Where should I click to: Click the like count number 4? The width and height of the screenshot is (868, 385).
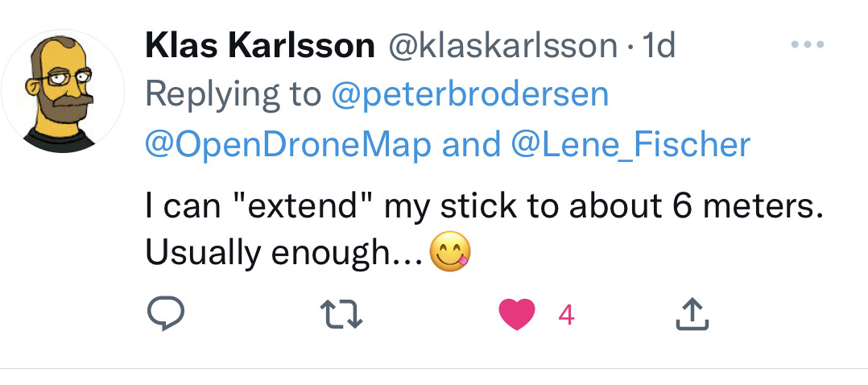pos(566,314)
